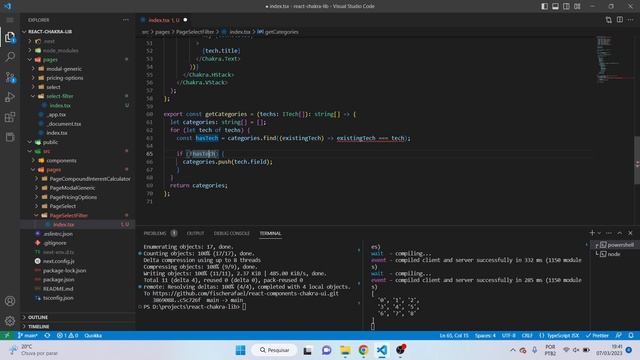The height and width of the screenshot is (360, 640).
Task: Expand the public folder
Action: click(50, 142)
